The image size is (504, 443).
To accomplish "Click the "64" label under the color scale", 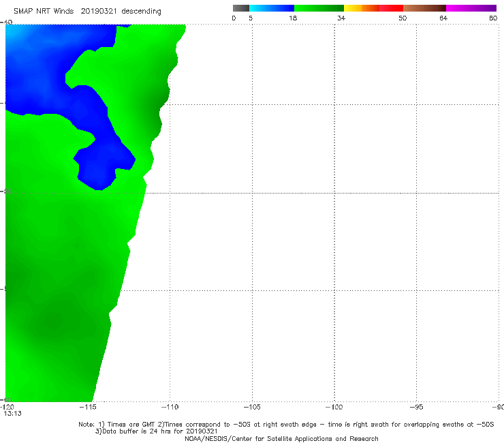I will 443,18.
